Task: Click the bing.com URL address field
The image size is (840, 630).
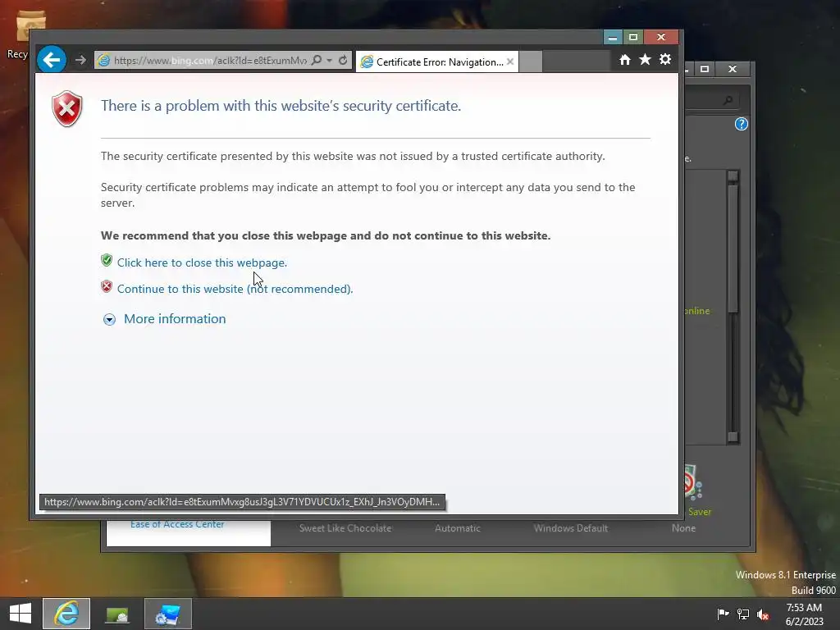Action: [209, 61]
